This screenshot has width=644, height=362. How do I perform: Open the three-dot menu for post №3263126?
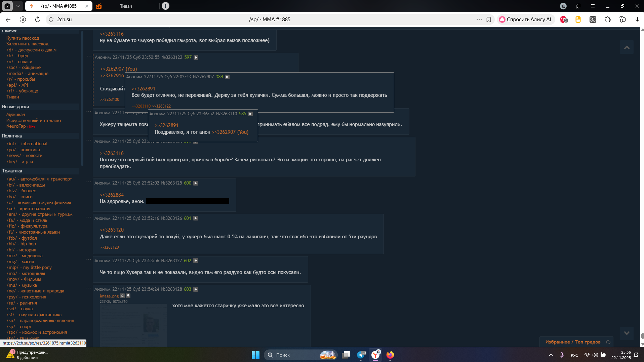click(x=89, y=217)
